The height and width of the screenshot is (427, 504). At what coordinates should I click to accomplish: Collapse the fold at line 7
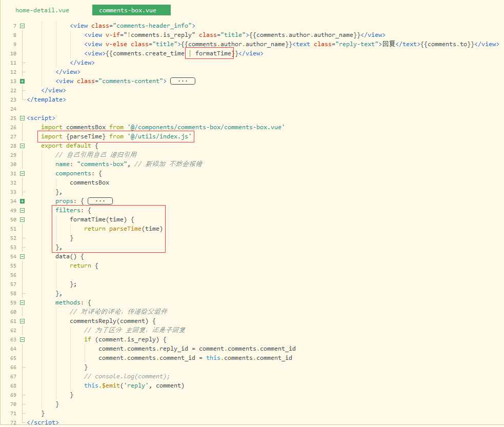[22, 26]
